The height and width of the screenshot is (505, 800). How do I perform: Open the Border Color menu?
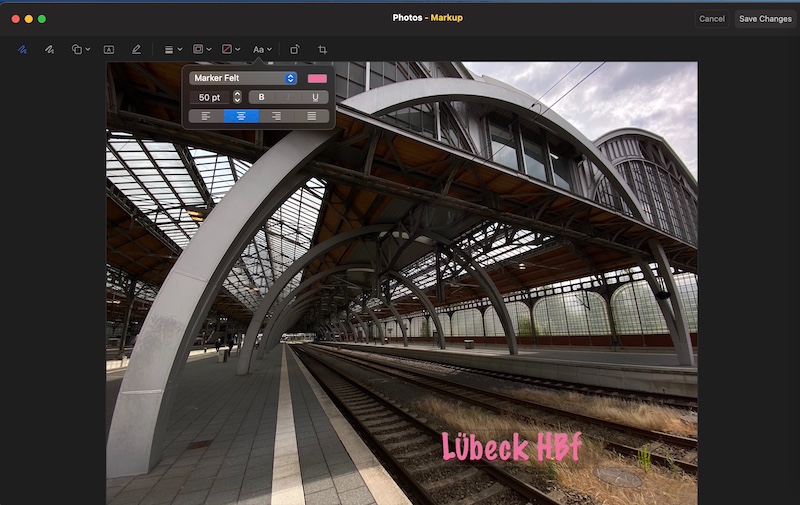pos(202,49)
